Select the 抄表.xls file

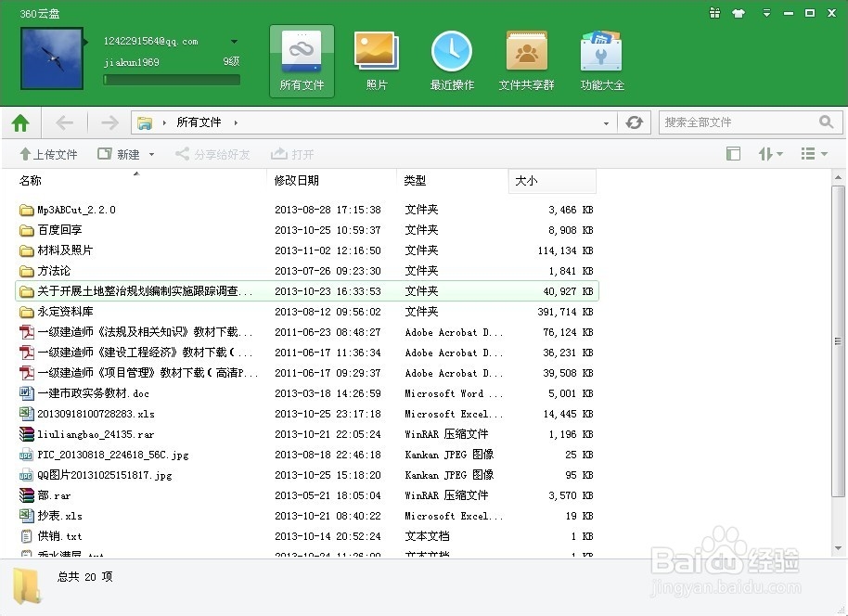click(x=307, y=516)
